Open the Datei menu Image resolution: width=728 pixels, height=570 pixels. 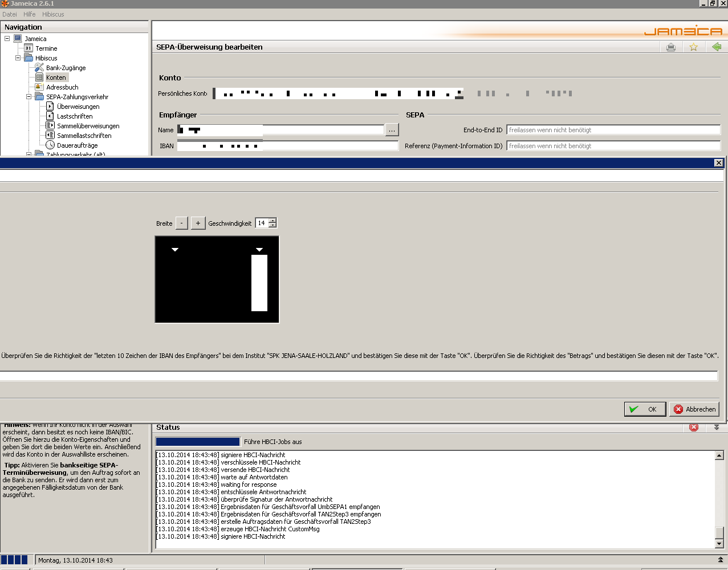click(10, 14)
